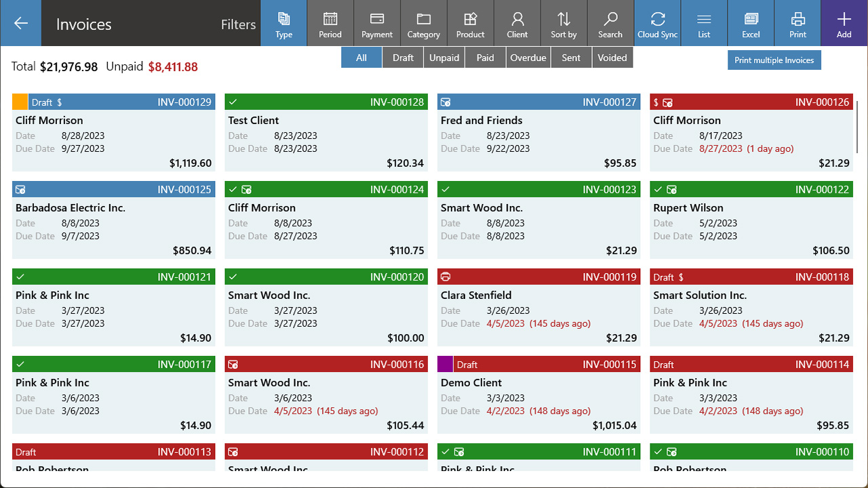Open the Barbadosa Electric Inc. invoice
The width and height of the screenshot is (868, 488).
point(114,220)
